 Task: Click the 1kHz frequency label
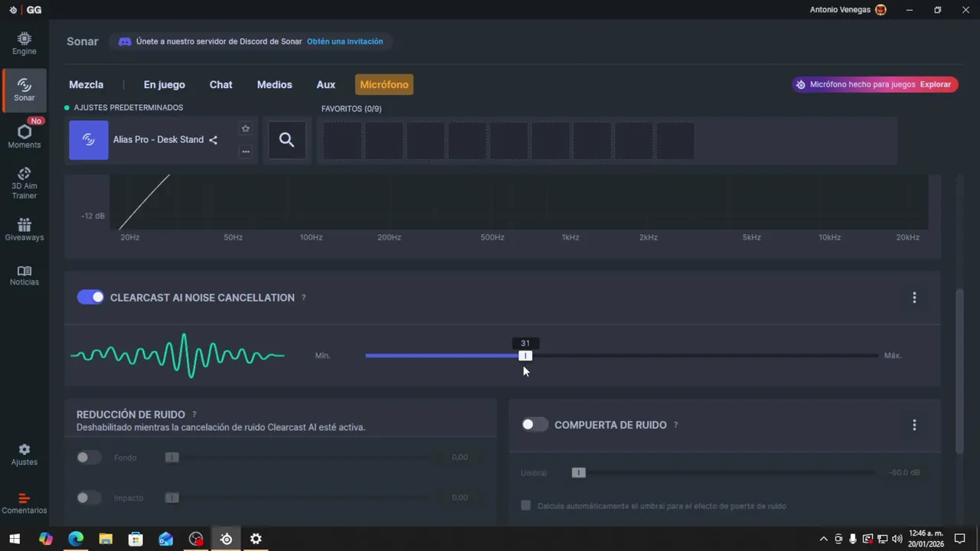[x=570, y=238]
